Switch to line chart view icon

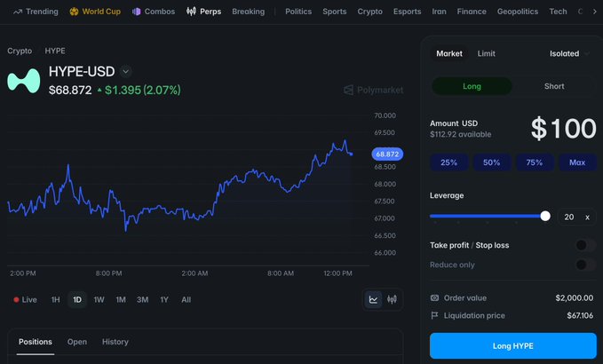tap(373, 299)
